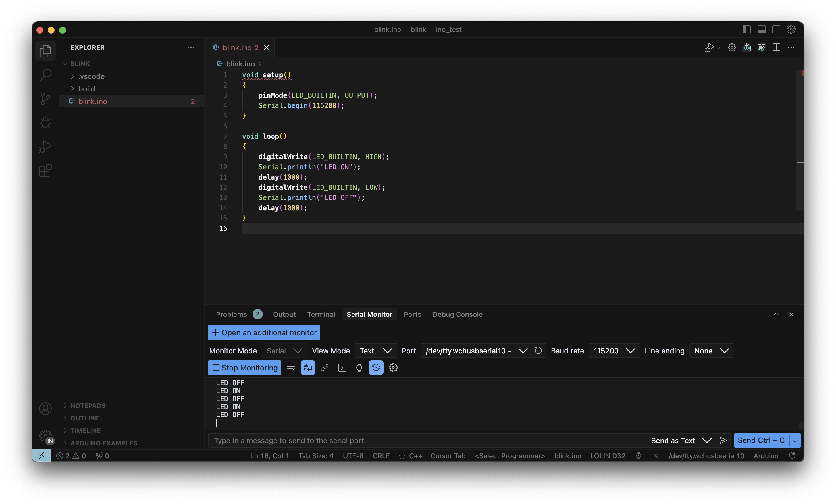Open the Baud rate 115200 dropdown

pyautogui.click(x=614, y=351)
